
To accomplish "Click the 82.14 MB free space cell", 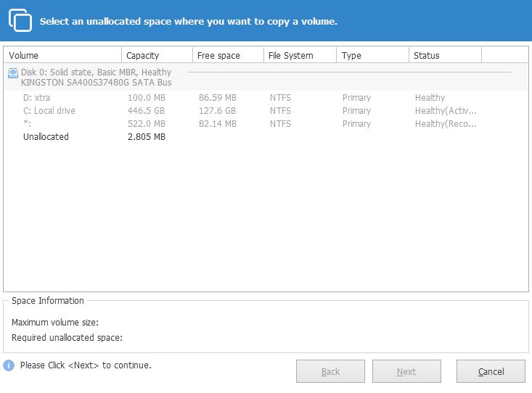I will 218,124.
